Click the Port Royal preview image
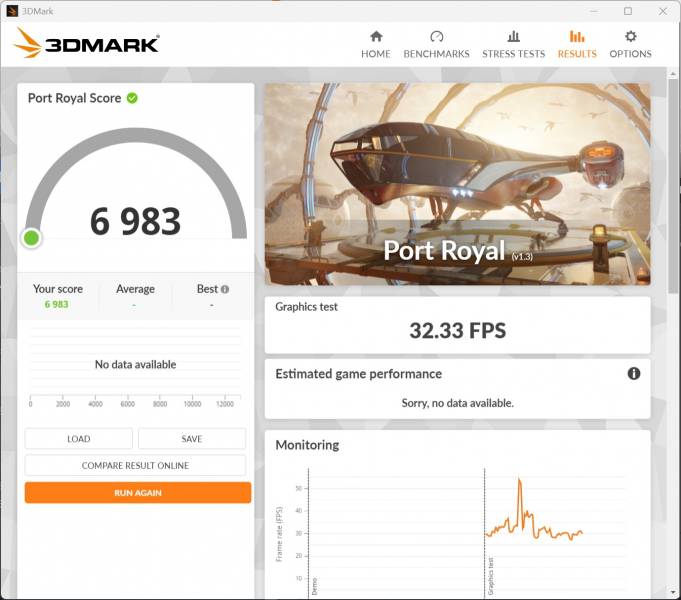 457,184
